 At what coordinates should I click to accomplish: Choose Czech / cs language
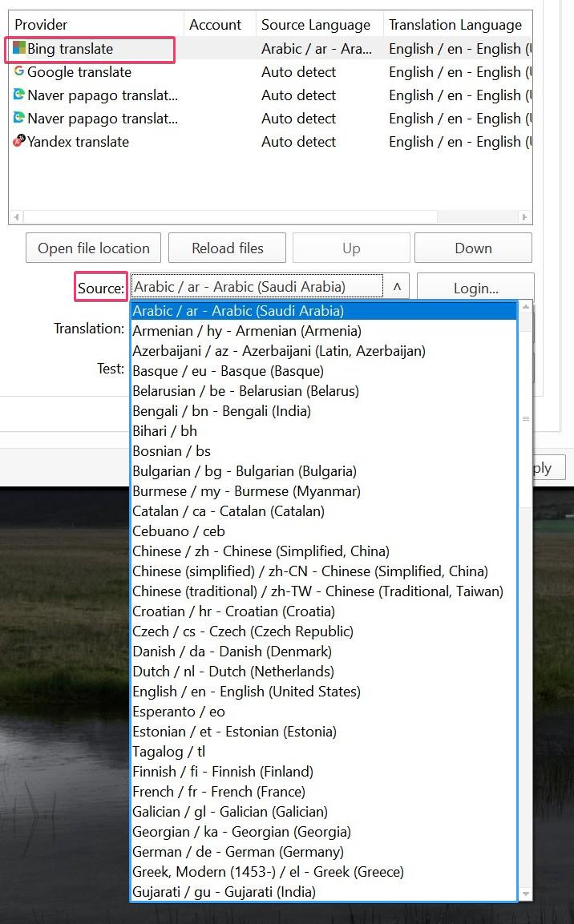(x=324, y=631)
